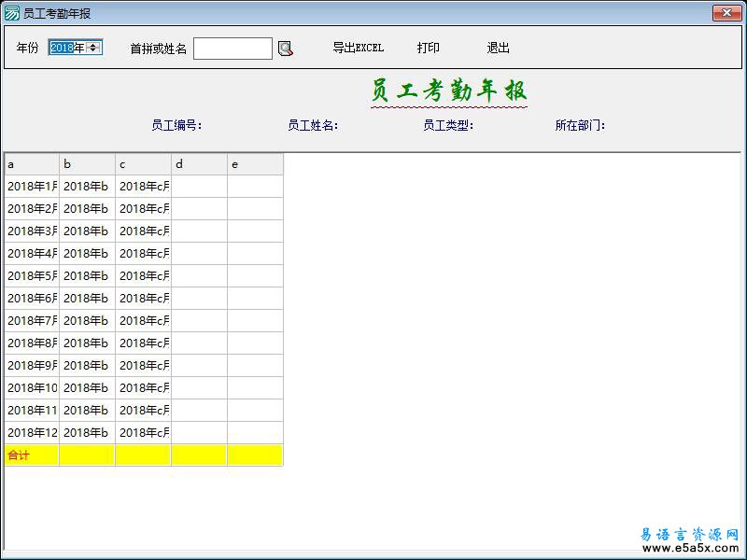Select the 2018年8月 cell

pos(32,343)
